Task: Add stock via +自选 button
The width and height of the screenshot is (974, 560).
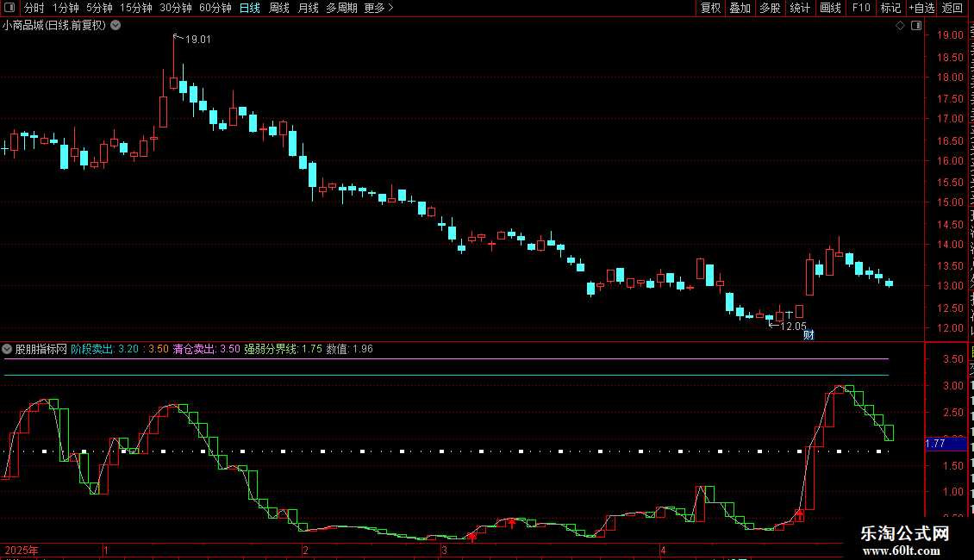Action: click(x=921, y=8)
